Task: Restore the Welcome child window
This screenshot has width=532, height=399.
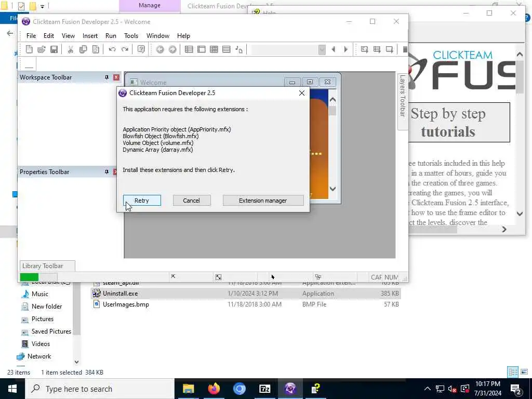Action: (310, 82)
